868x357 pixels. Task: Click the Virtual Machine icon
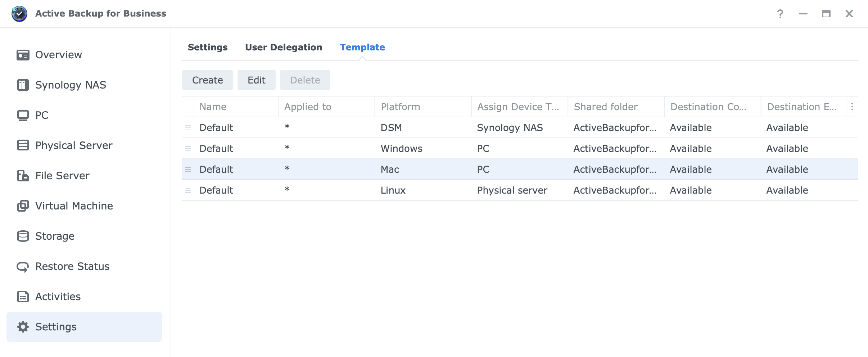tap(23, 206)
